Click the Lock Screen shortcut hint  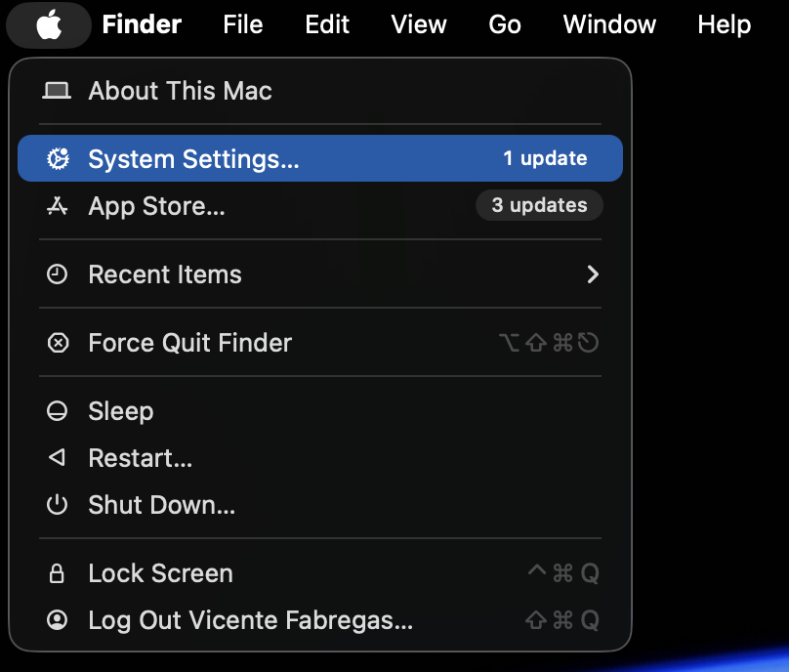click(x=563, y=573)
